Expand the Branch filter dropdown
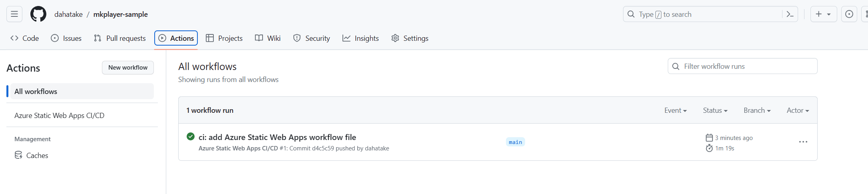The height and width of the screenshot is (194, 868). (x=757, y=110)
